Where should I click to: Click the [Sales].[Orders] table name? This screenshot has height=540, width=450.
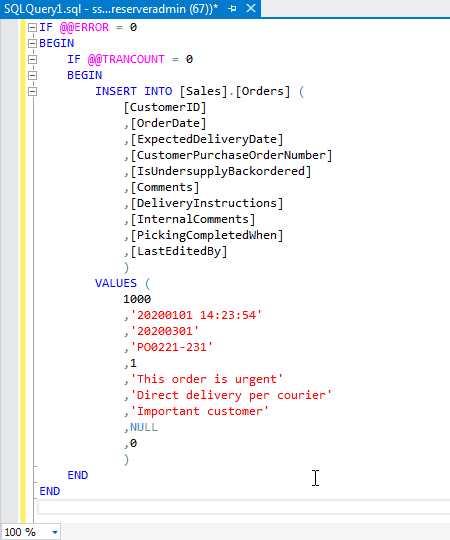point(235,91)
